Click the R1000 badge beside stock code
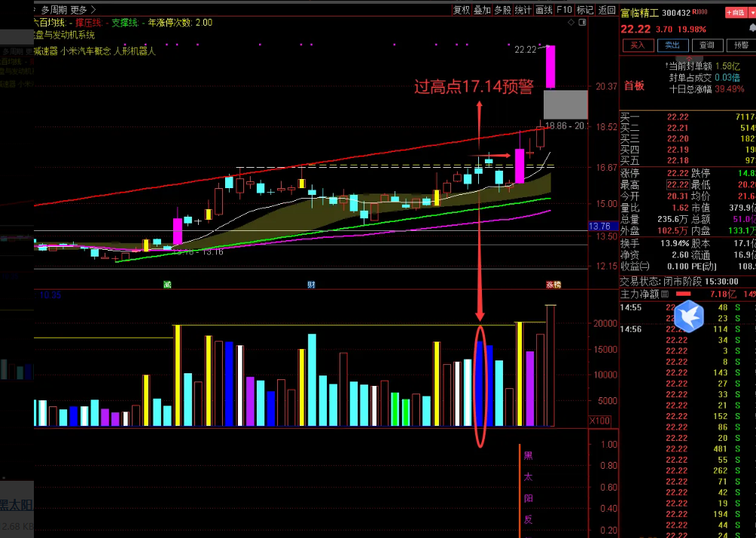Viewport: 756px width, 538px height. (x=700, y=13)
